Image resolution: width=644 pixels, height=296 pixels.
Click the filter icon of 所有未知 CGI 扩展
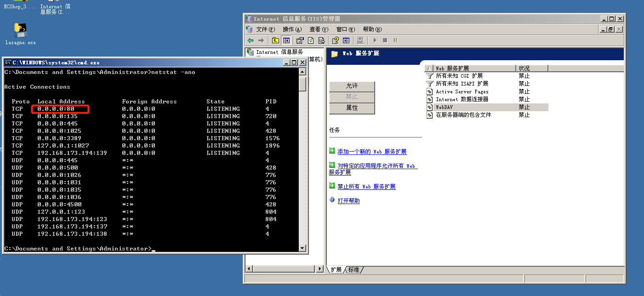[x=430, y=76]
